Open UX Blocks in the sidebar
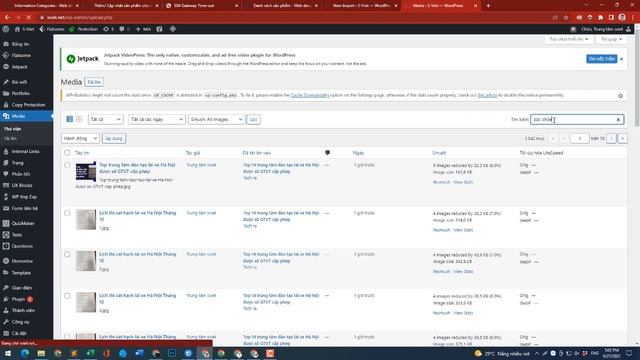Image resolution: width=640 pixels, height=360 pixels. 22,185
